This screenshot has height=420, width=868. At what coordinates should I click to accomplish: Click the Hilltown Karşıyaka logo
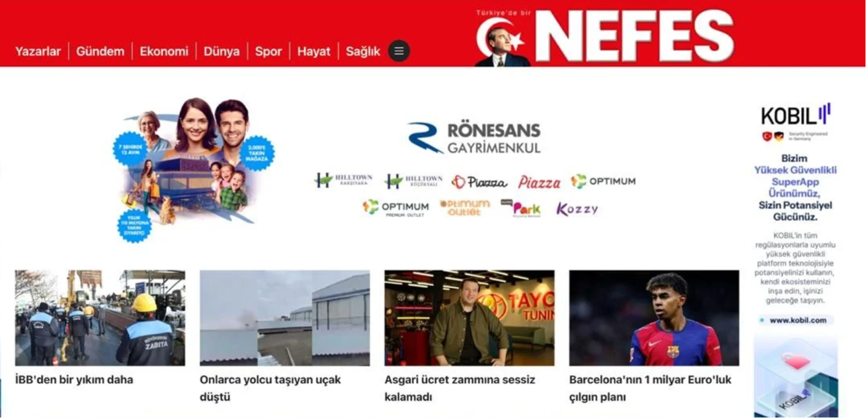point(344,181)
